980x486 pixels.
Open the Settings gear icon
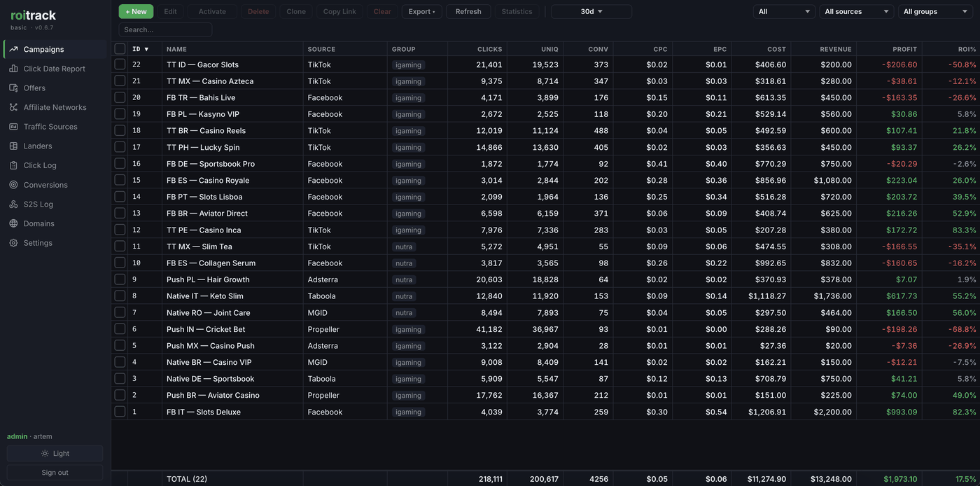pyautogui.click(x=13, y=243)
